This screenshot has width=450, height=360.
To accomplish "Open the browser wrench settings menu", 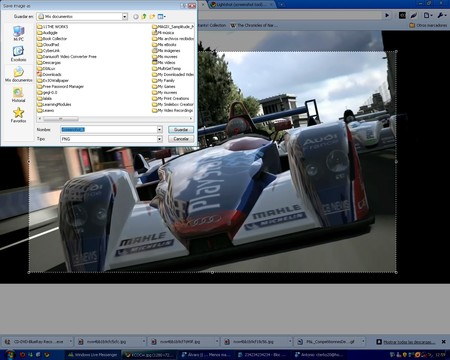I will [x=441, y=15].
